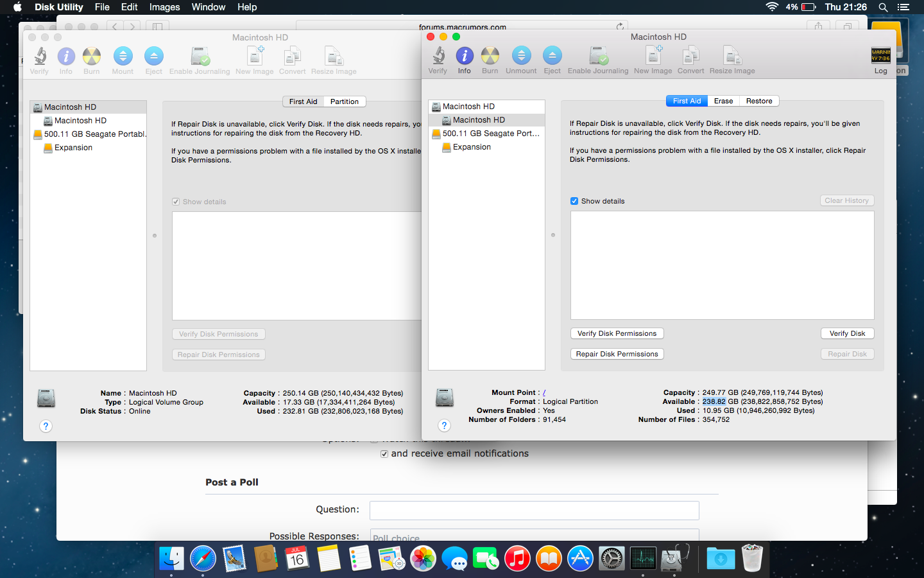Viewport: 924px width, 578px height.
Task: Open Maps from the Dock
Action: pyautogui.click(x=391, y=559)
